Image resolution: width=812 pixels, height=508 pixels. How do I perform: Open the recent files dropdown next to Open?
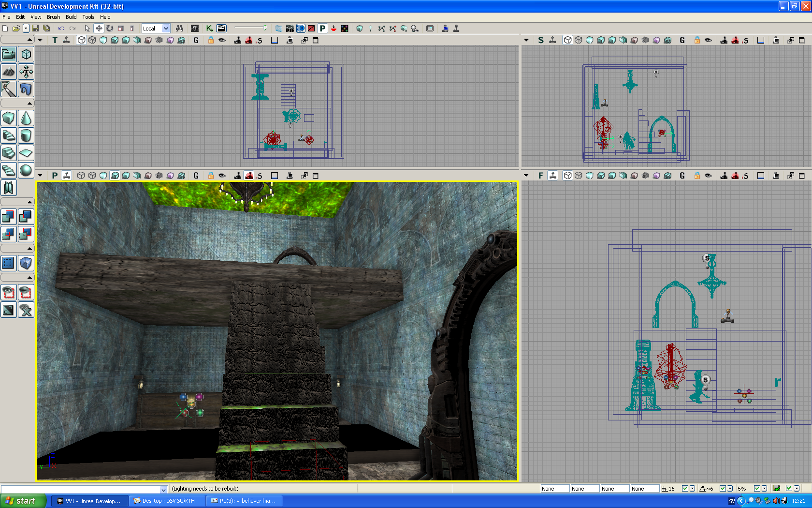[x=26, y=29]
